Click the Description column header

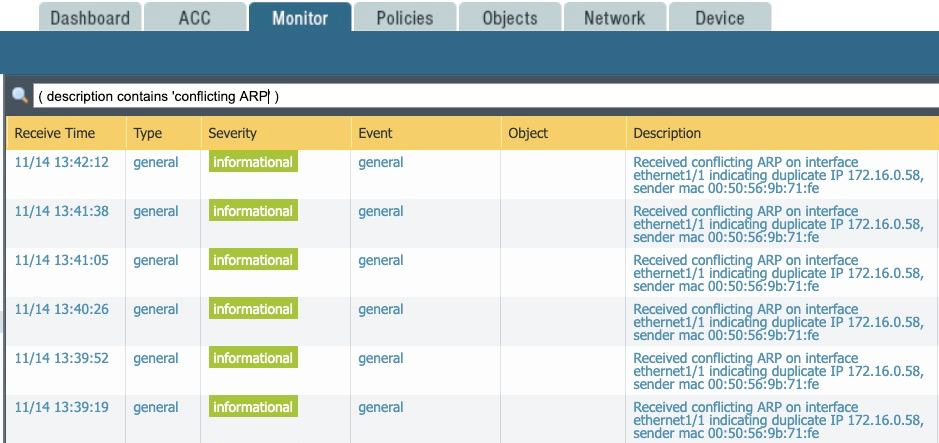pyautogui.click(x=667, y=133)
